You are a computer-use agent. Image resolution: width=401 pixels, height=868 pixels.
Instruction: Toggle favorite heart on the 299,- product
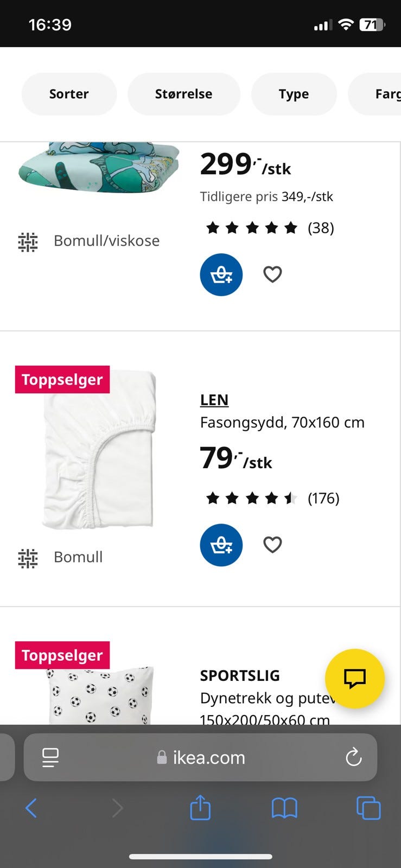(x=272, y=274)
